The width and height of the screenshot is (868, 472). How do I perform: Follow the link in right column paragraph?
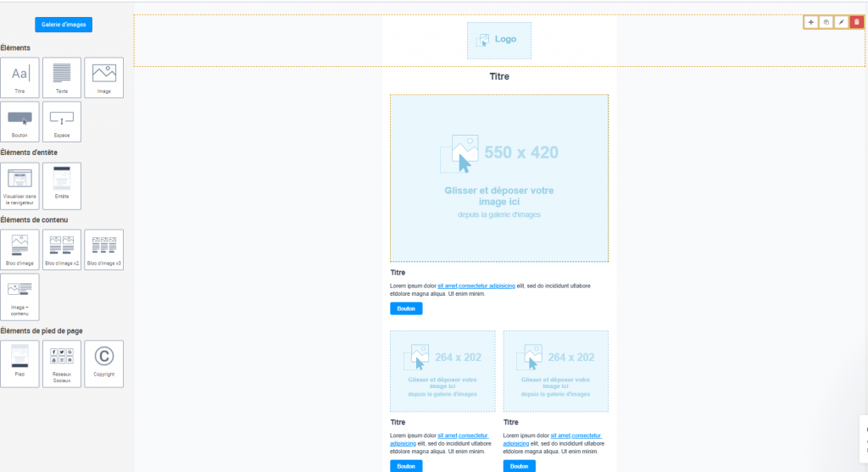coord(576,436)
